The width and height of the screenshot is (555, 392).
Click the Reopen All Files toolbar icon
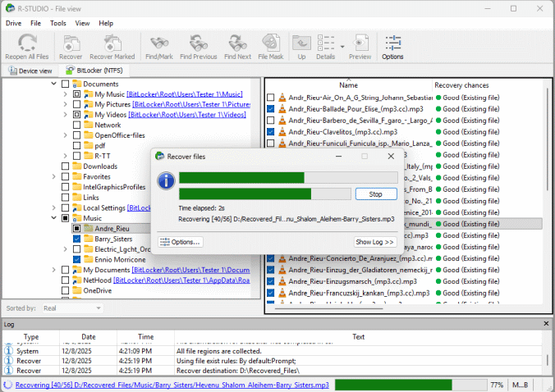click(x=27, y=42)
